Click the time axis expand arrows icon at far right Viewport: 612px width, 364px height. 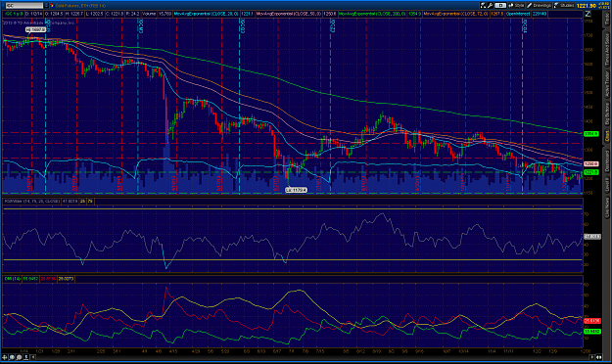pos(598,357)
